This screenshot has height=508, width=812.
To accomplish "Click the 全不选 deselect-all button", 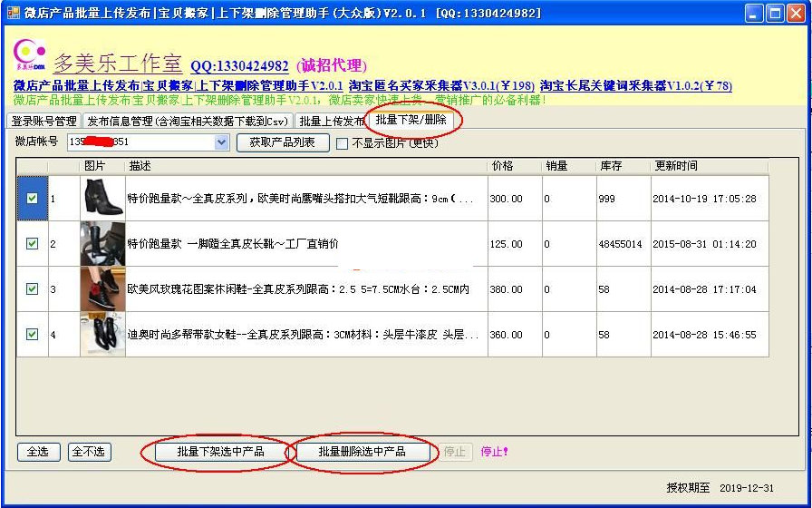I will click(x=89, y=451).
